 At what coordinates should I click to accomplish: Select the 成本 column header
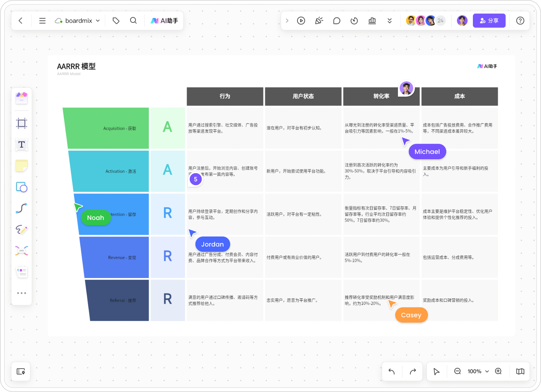pos(460,96)
